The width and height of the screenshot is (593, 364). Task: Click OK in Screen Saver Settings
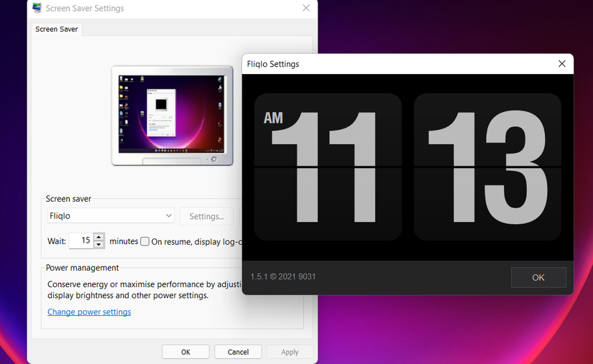[185, 352]
